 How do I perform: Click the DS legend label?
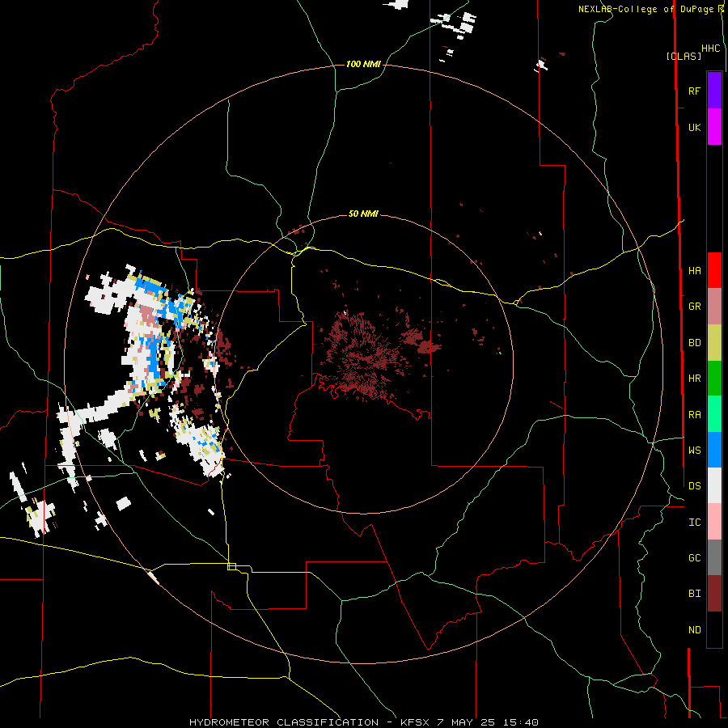click(x=694, y=486)
